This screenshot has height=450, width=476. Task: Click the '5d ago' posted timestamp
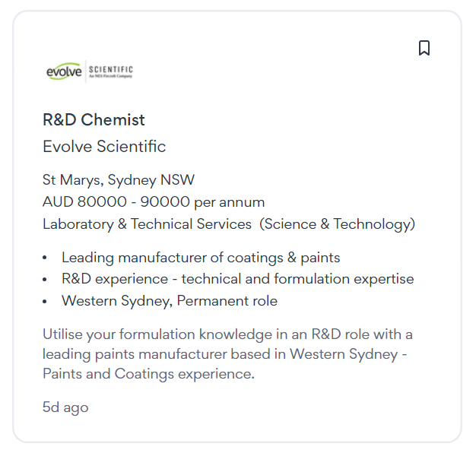(x=65, y=407)
